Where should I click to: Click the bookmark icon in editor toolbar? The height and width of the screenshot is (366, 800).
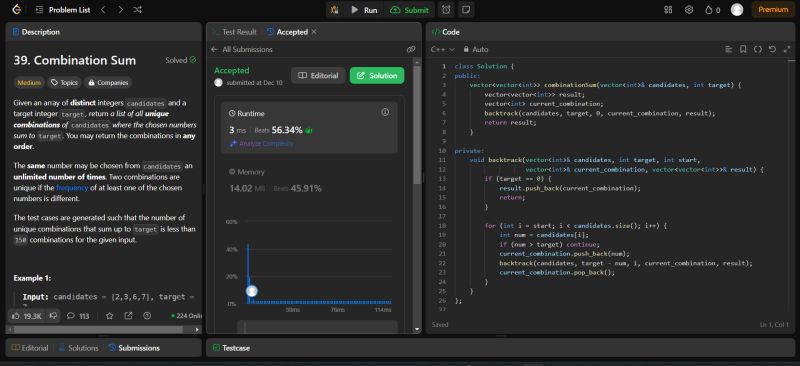[743, 50]
